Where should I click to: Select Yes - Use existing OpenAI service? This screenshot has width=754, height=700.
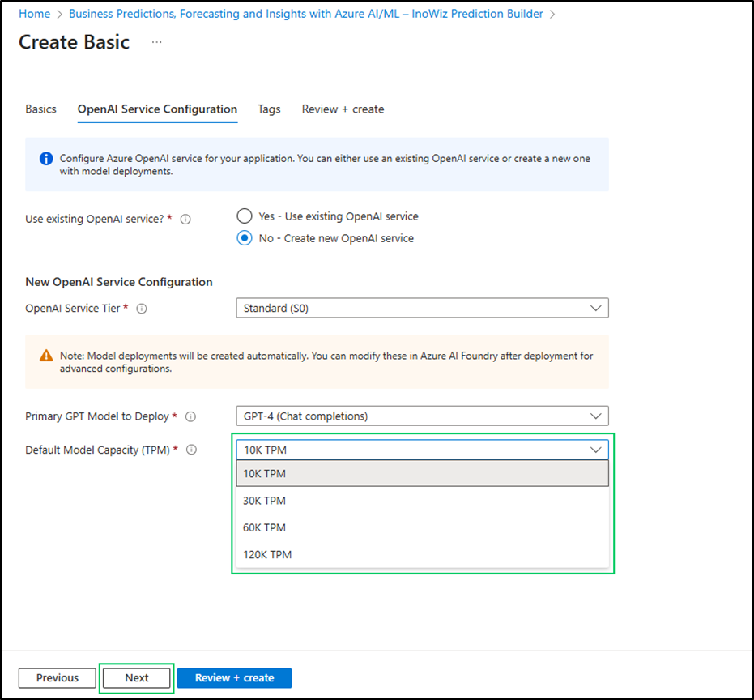245,216
